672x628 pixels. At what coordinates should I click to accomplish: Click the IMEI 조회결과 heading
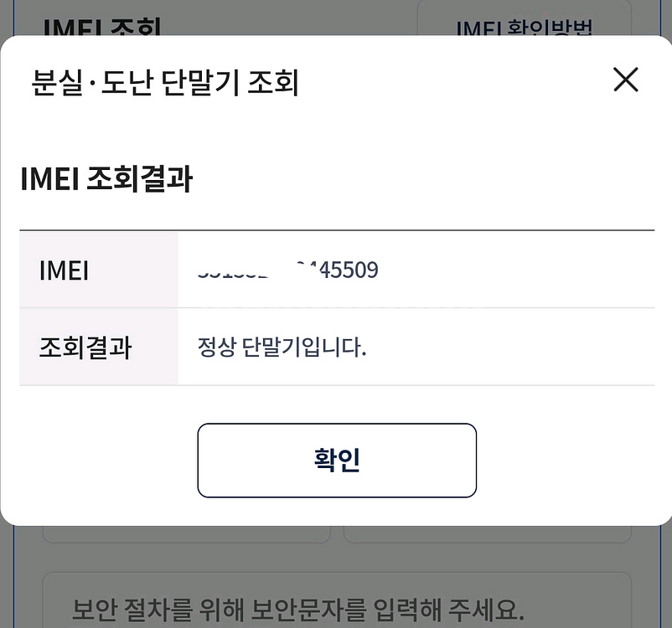tap(106, 180)
